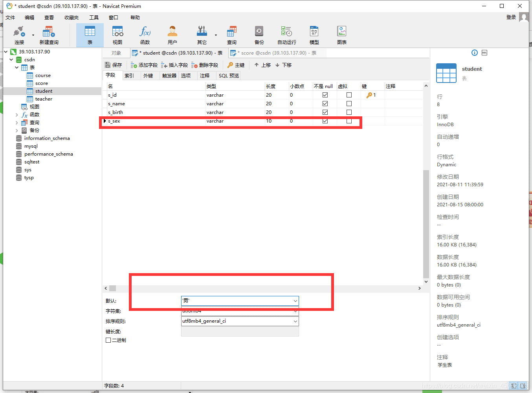
Task: Open the Automation (自动运行) icon
Action: (x=286, y=32)
